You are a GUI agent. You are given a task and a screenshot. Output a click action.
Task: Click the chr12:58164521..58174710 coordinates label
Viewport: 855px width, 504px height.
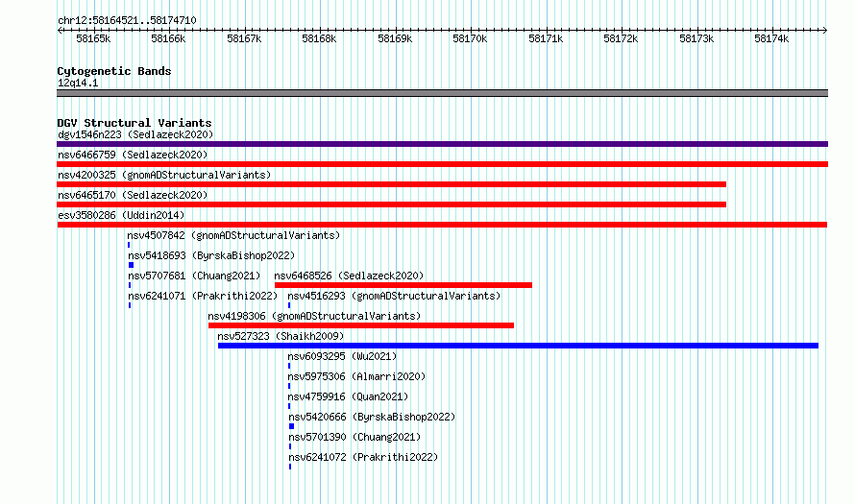127,20
